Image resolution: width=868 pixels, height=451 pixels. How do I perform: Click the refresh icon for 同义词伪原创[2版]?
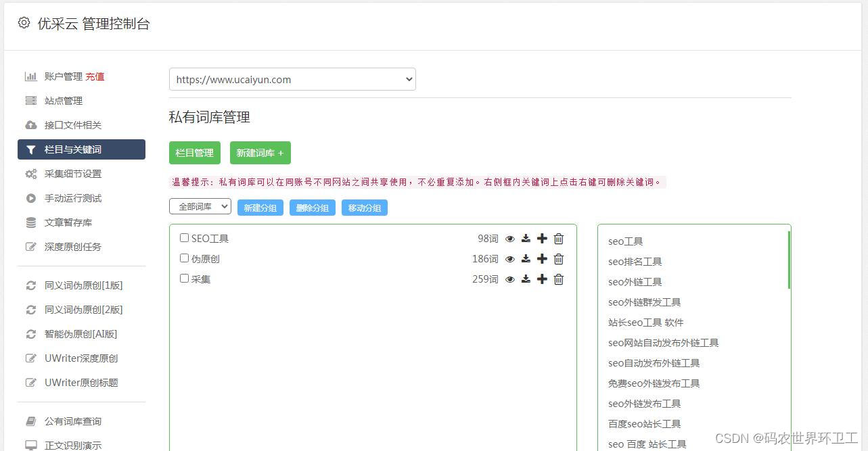(31, 310)
